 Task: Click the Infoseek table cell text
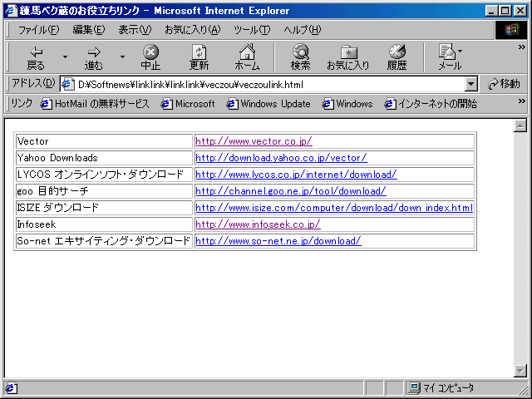[37, 224]
